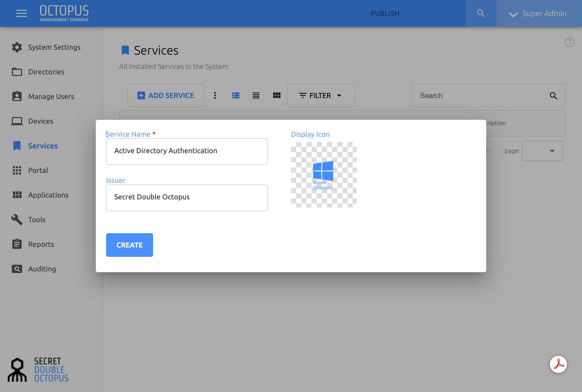Open the header search icon
The image size is (582, 392).
(481, 13)
